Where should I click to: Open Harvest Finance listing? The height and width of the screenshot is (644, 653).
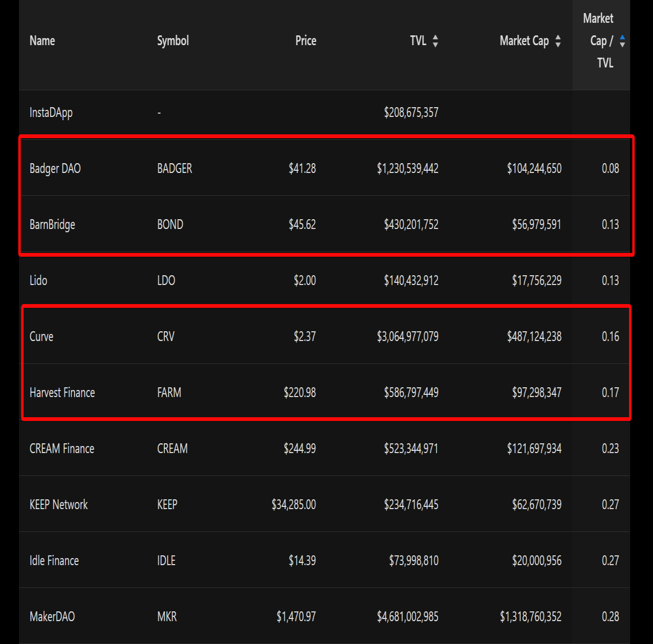click(x=62, y=393)
